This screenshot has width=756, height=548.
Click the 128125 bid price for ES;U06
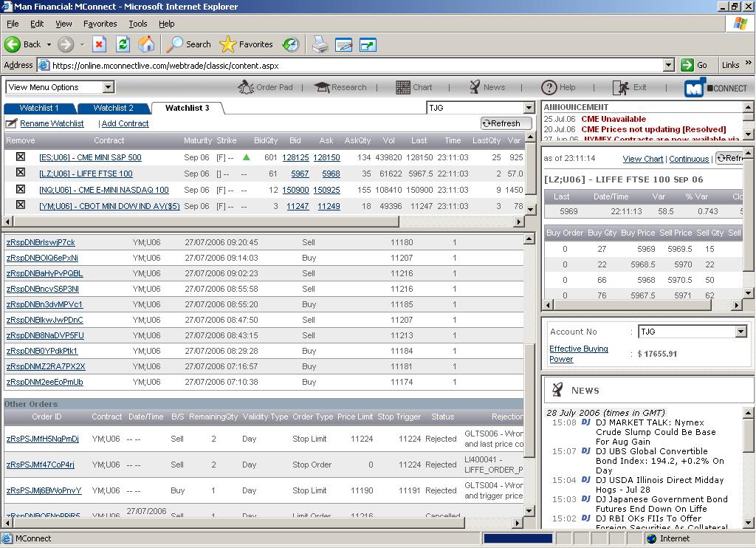pyautogui.click(x=295, y=157)
